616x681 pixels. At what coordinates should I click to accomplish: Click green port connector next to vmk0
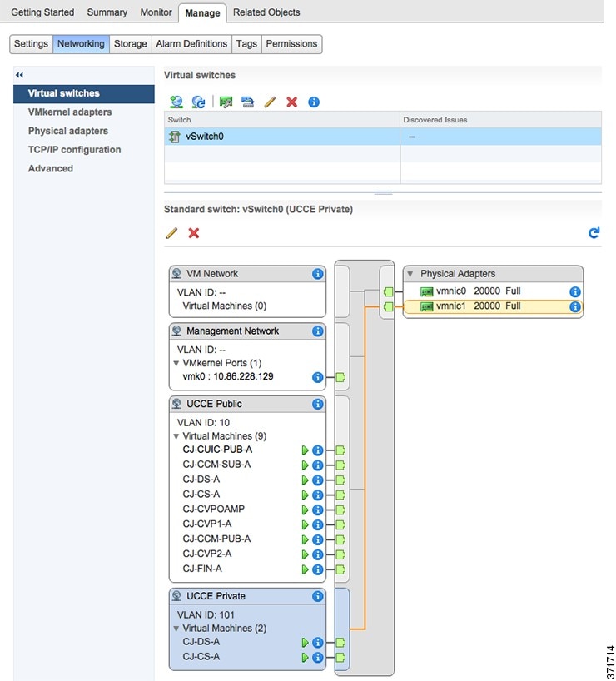pyautogui.click(x=340, y=377)
